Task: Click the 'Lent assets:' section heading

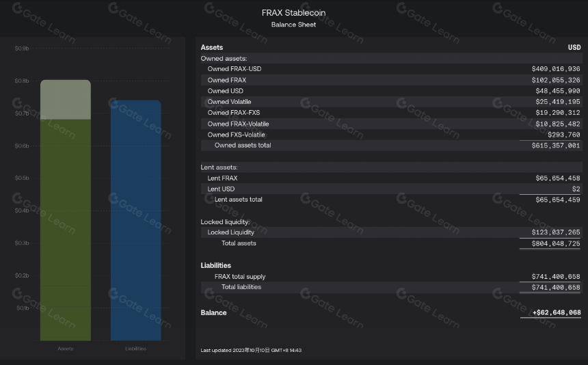Action: pos(219,167)
